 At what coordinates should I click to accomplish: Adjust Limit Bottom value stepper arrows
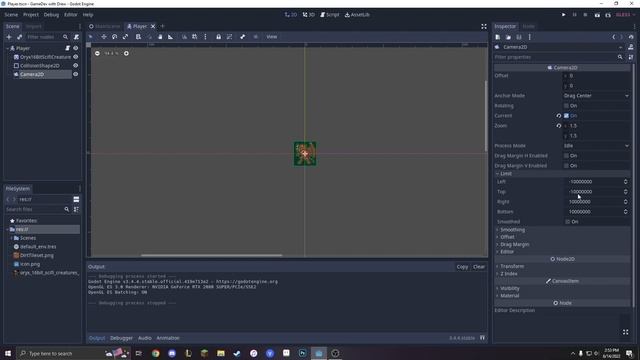(625, 212)
